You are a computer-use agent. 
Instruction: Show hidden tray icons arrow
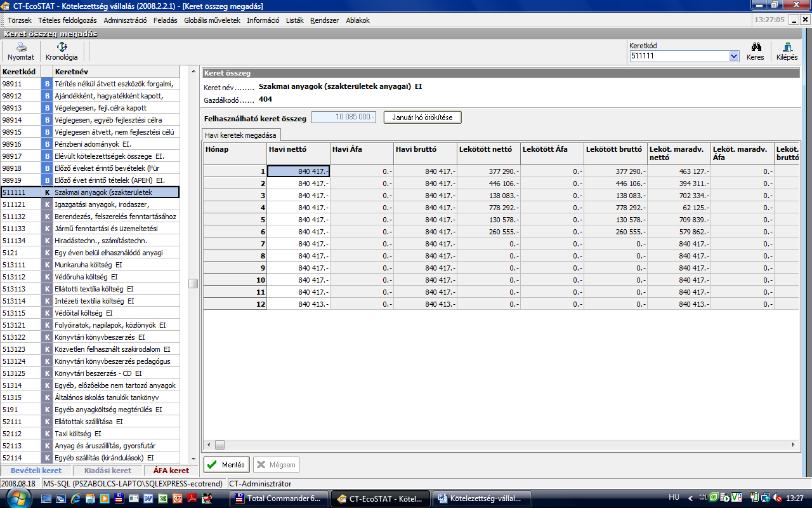(692, 498)
